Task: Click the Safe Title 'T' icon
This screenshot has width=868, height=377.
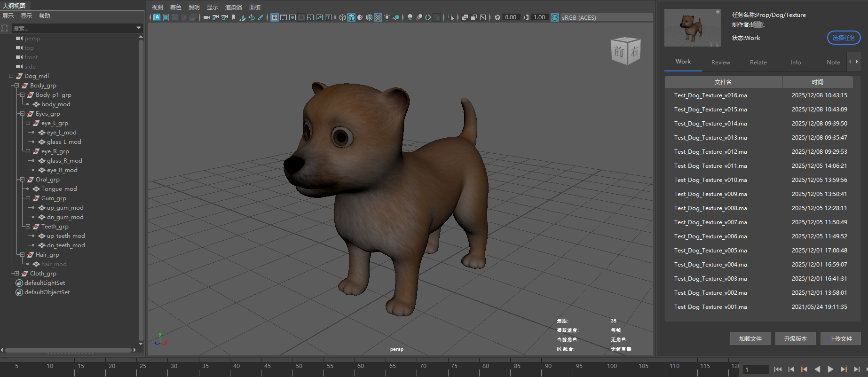Action: (328, 17)
